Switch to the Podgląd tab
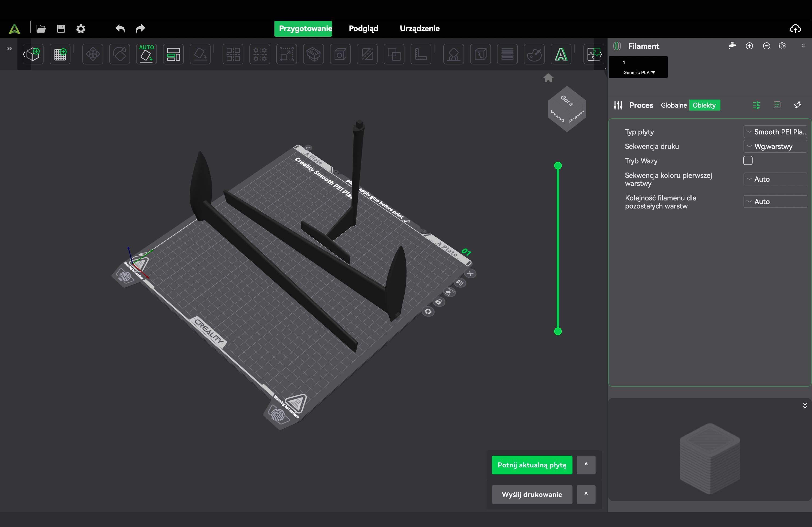The image size is (812, 527). point(363,29)
